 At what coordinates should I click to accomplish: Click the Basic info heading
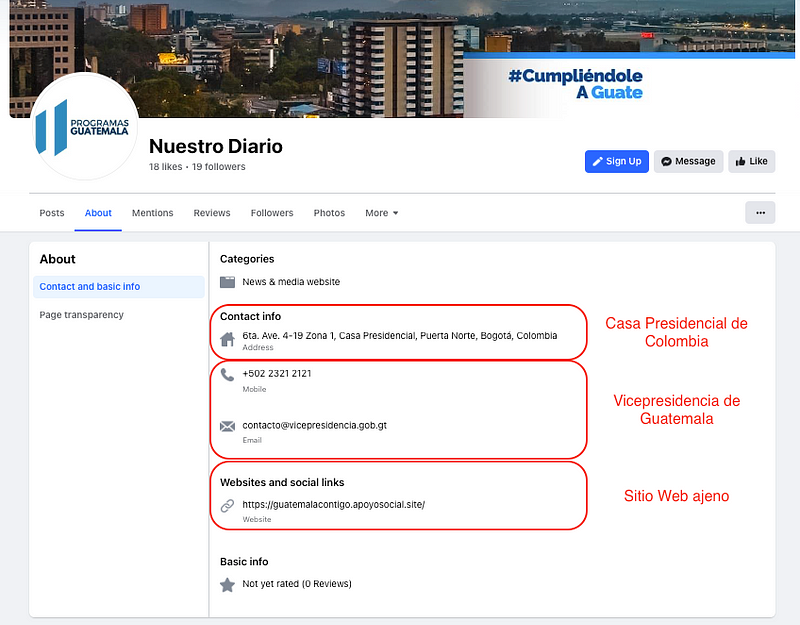(x=244, y=562)
